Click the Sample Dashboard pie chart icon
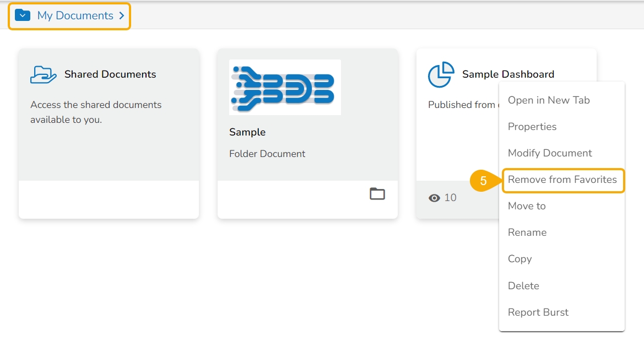Image resolution: width=644 pixels, height=357 pixels. point(441,74)
